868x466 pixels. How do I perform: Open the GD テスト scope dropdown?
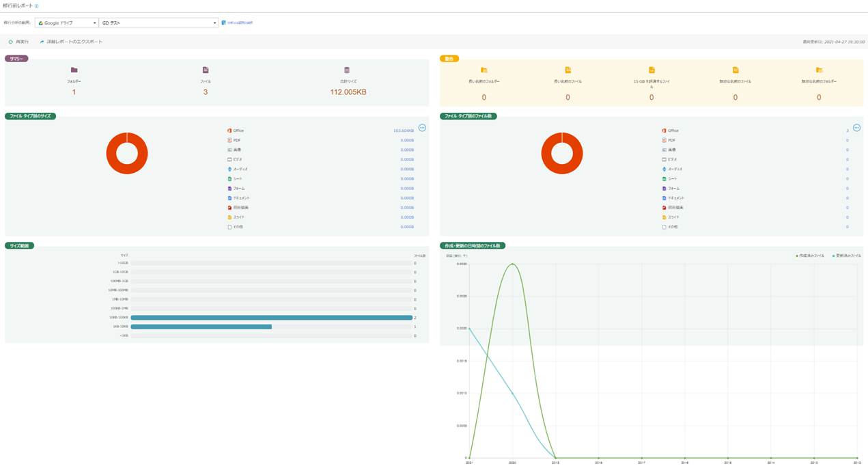pyautogui.click(x=158, y=23)
